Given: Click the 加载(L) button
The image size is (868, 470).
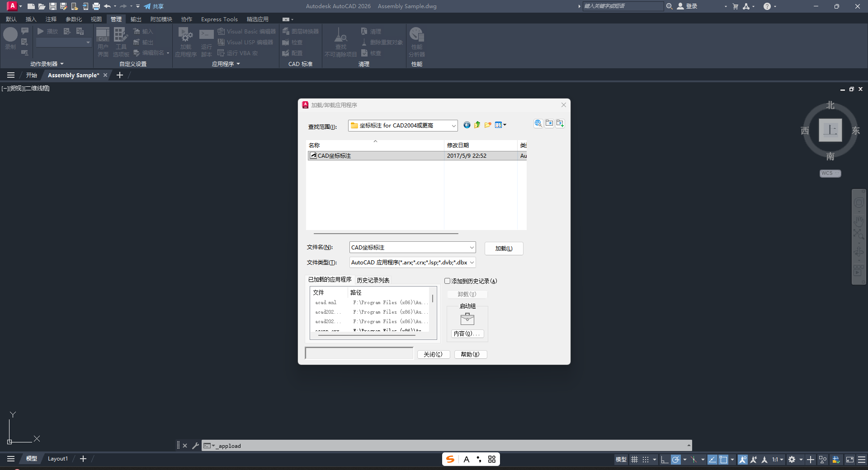Looking at the screenshot, I should click(504, 249).
